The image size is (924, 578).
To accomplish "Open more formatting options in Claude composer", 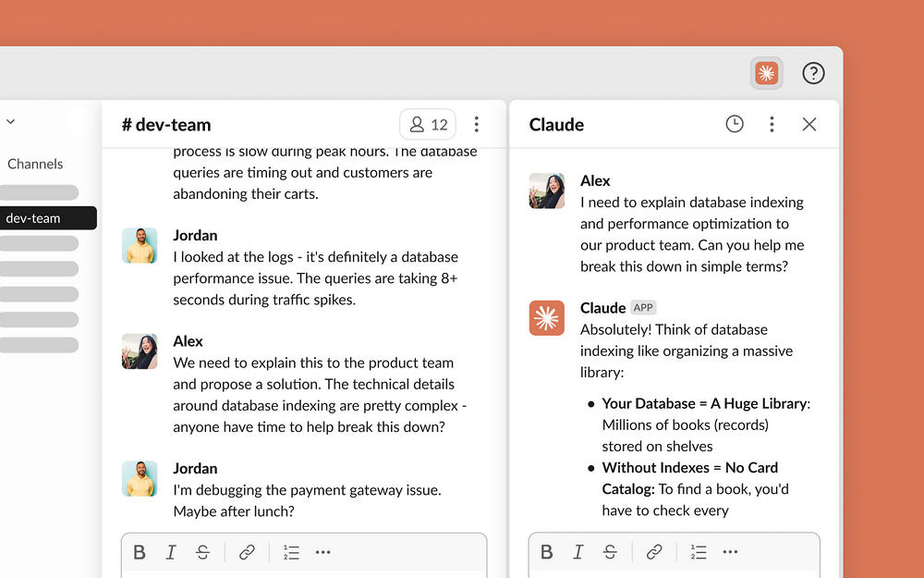I will (x=730, y=551).
